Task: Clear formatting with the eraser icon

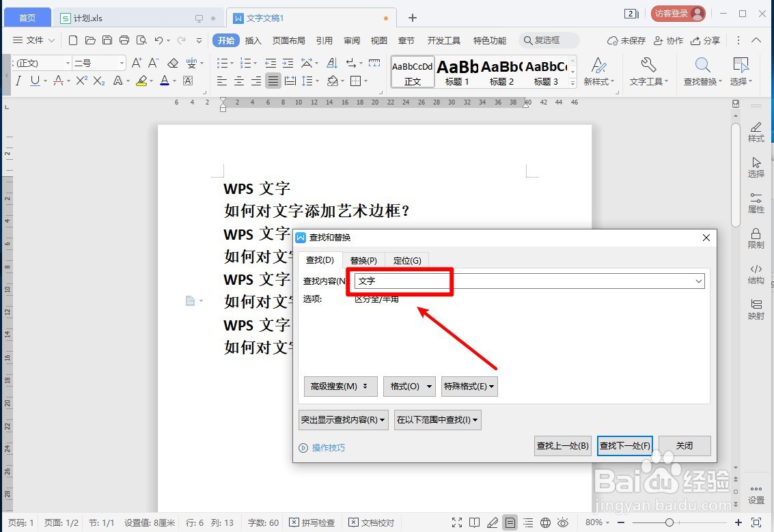Action: point(173,63)
